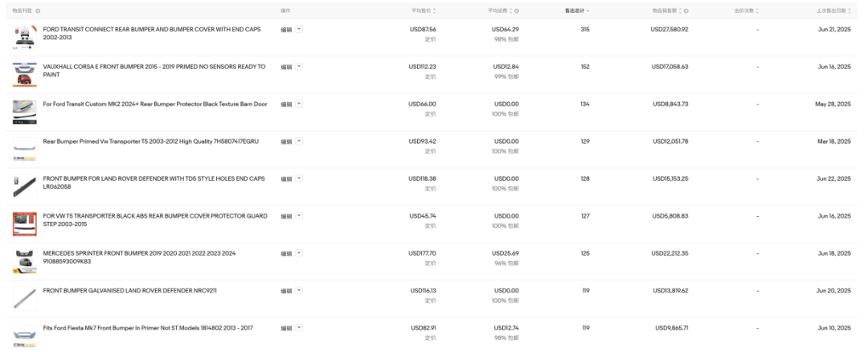
Task: Click the info icon next to 平均运费 header
Action: [x=517, y=10]
